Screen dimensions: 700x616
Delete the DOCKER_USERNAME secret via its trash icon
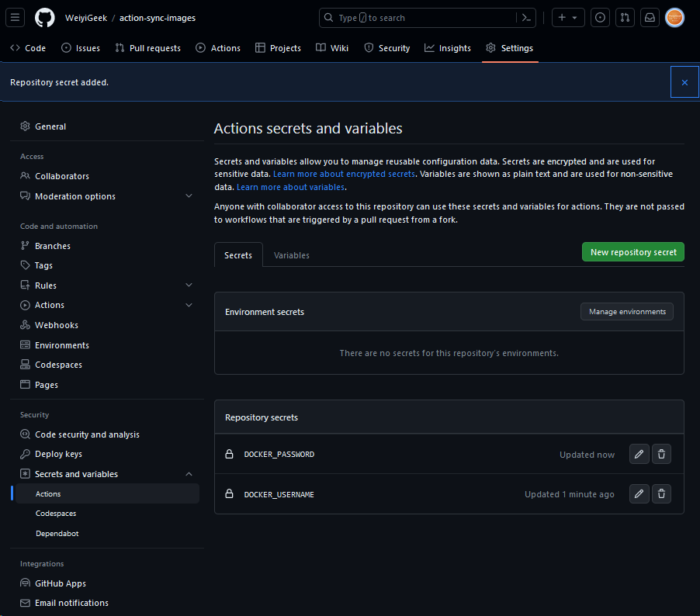(x=661, y=493)
